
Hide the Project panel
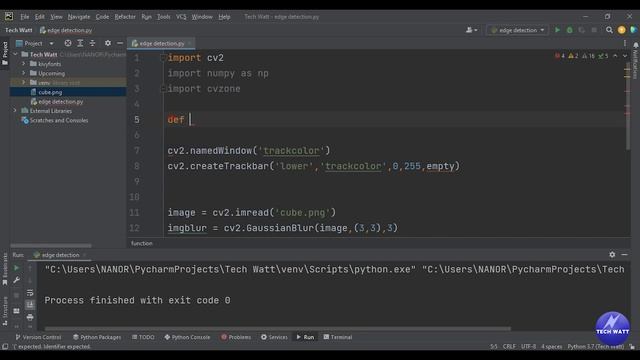tap(120, 43)
